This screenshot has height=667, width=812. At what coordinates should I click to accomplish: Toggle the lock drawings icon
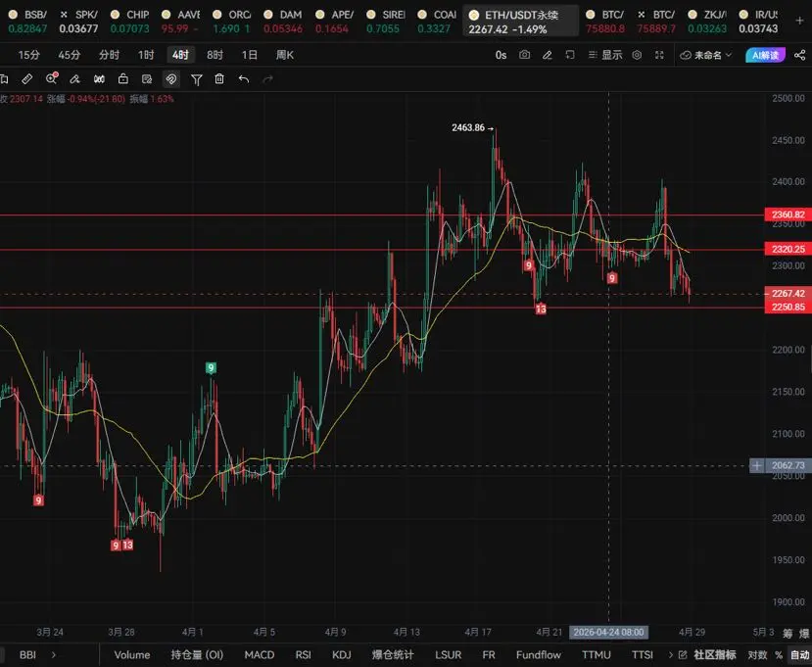pos(123,78)
